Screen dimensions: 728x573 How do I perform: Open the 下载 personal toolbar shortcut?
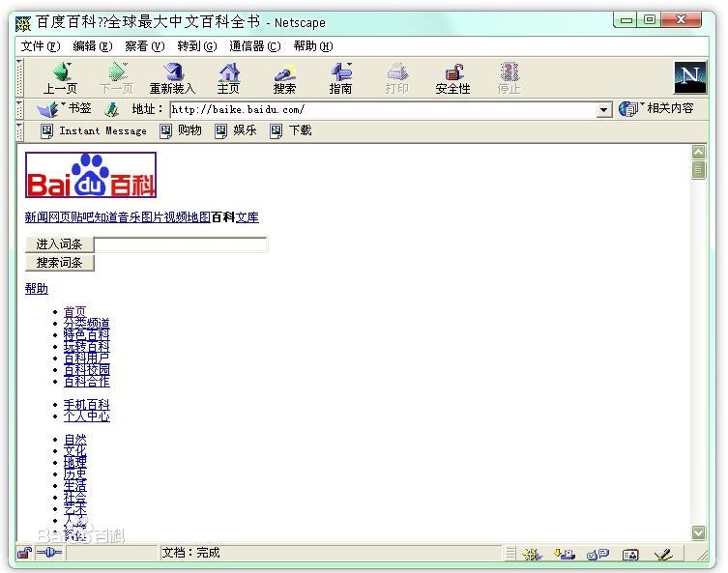pos(277,131)
